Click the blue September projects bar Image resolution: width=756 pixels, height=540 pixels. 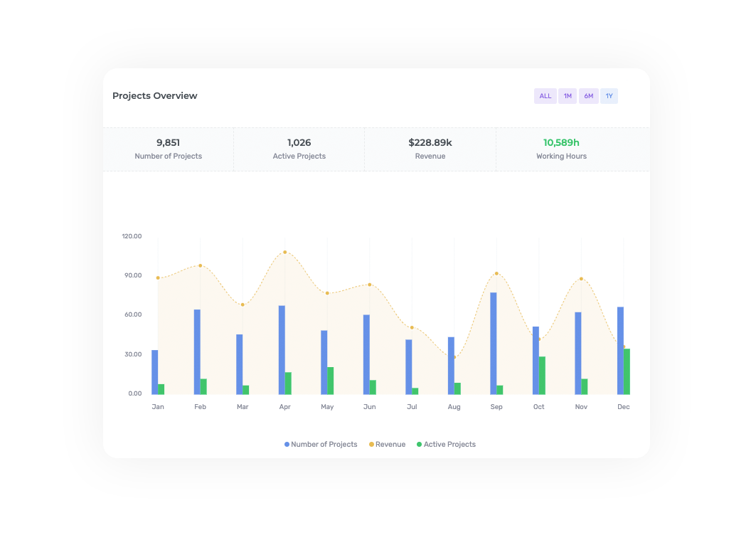493,343
